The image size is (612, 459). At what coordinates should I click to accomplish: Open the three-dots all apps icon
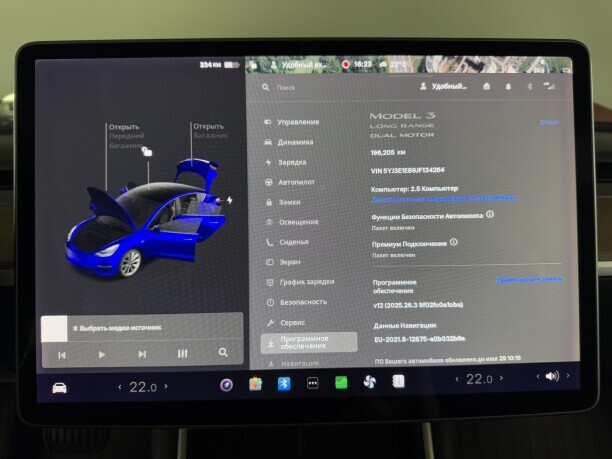coord(312,383)
